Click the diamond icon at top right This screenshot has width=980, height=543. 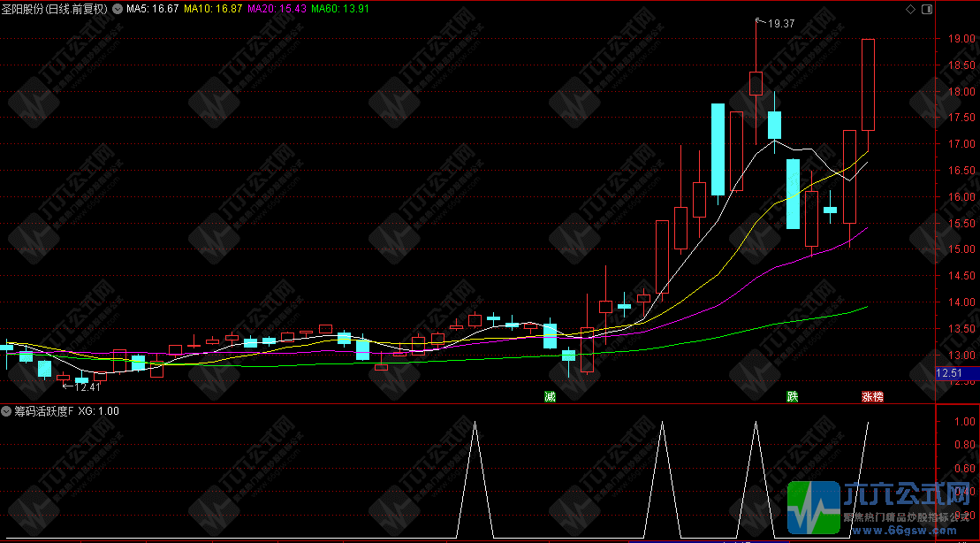911,9
